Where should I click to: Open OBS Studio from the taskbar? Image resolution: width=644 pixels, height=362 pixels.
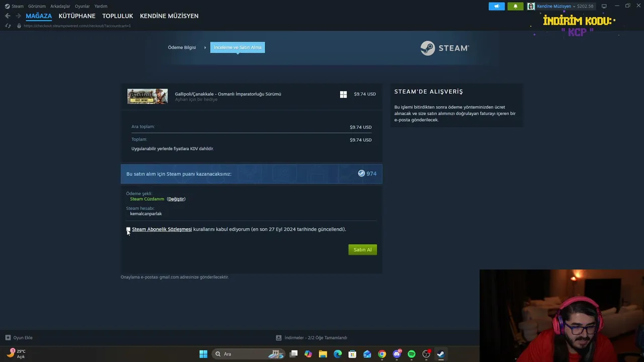point(426,354)
